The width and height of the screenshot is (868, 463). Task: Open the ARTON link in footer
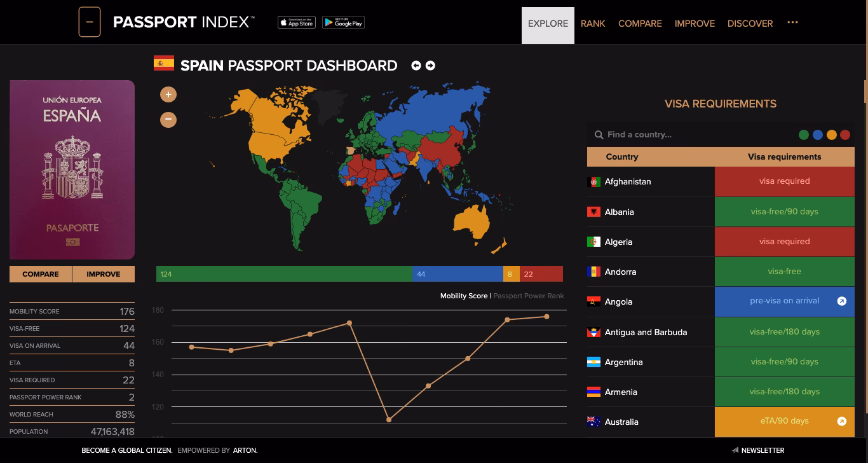[x=245, y=450]
